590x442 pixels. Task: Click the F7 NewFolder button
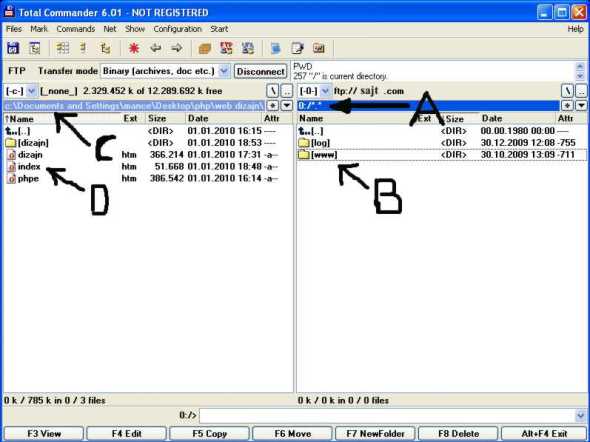pos(375,434)
